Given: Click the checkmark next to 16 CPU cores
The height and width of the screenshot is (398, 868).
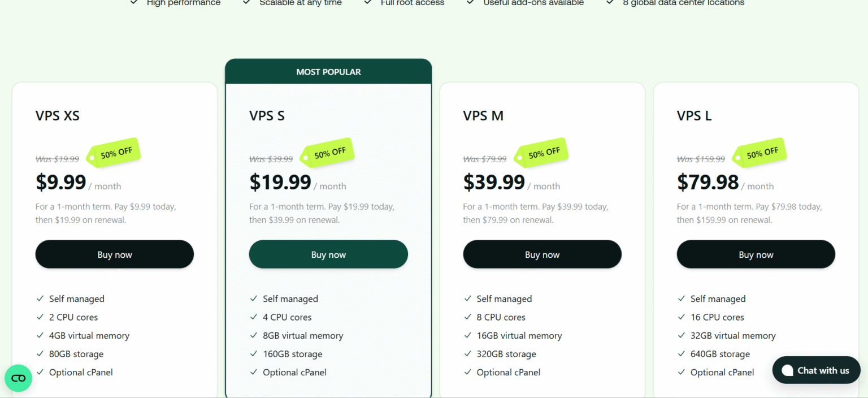Looking at the screenshot, I should (x=682, y=317).
